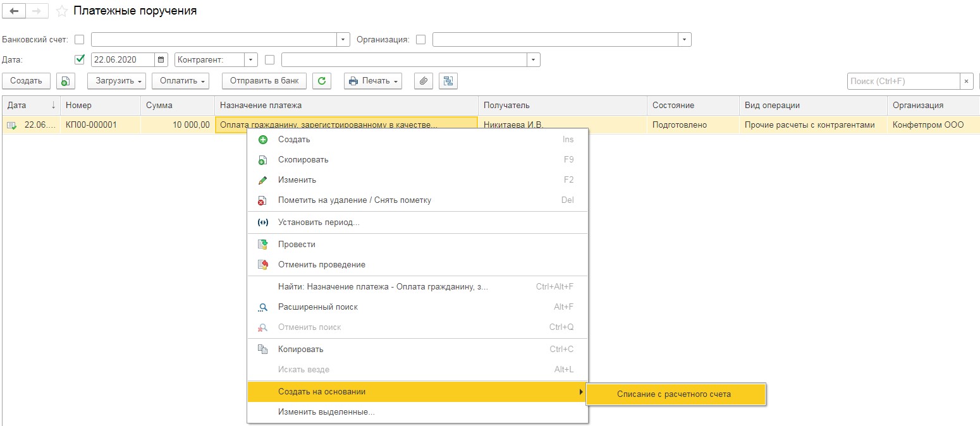The height and width of the screenshot is (426, 980).
Task: Open the calendar picker for date field
Action: click(x=161, y=59)
